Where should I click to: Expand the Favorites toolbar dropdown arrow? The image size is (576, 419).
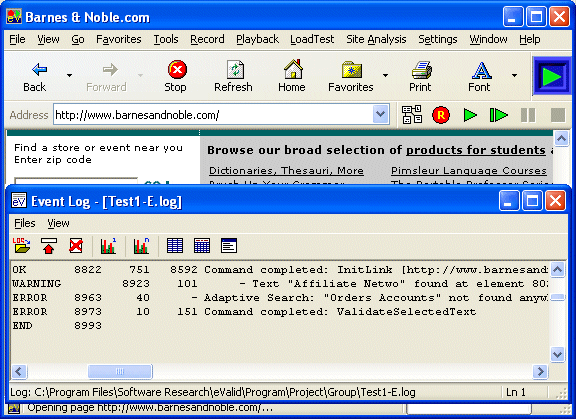point(385,76)
